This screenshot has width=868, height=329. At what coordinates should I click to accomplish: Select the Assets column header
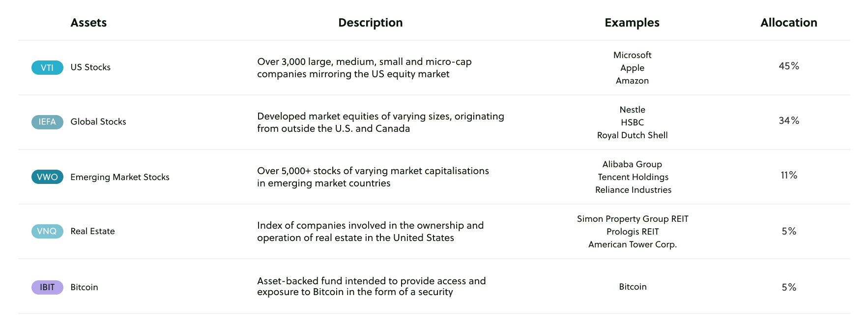click(88, 23)
